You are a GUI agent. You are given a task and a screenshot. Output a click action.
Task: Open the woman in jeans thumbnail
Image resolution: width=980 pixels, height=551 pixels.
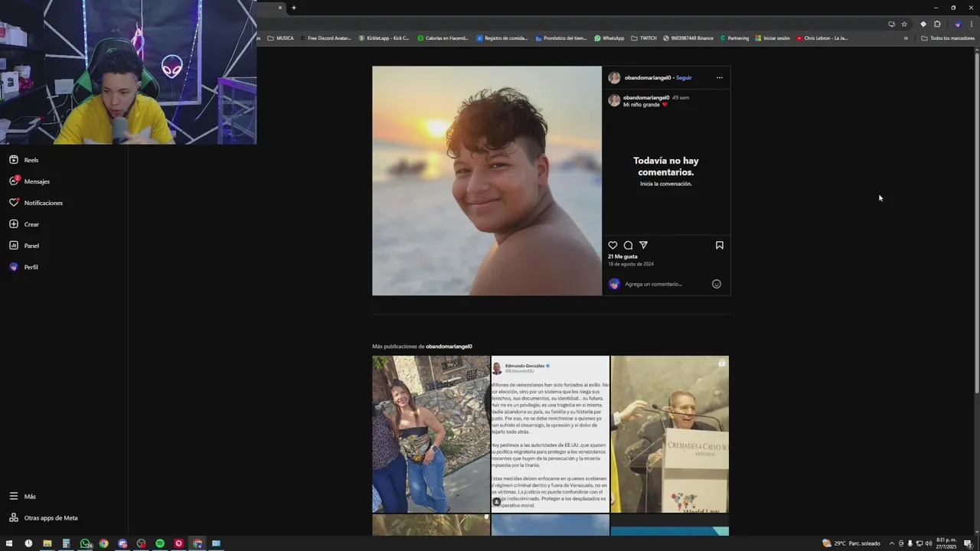431,434
